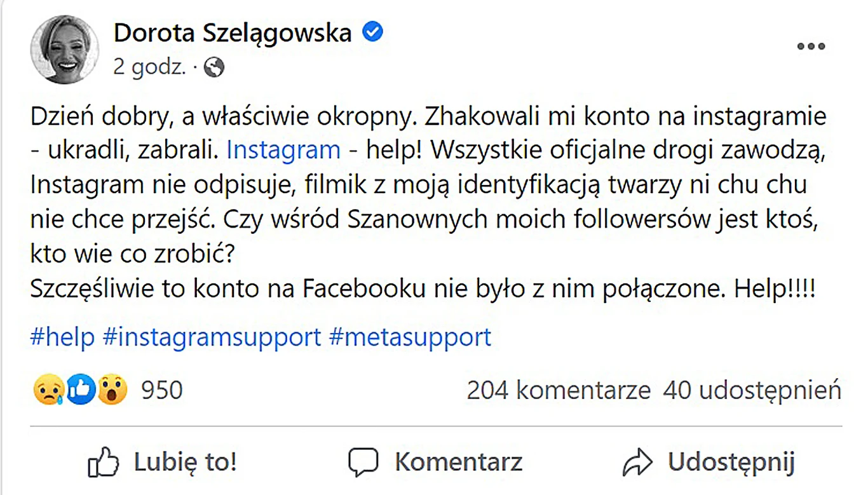
Task: Click the #metasupport hashtag link
Action: [410, 337]
